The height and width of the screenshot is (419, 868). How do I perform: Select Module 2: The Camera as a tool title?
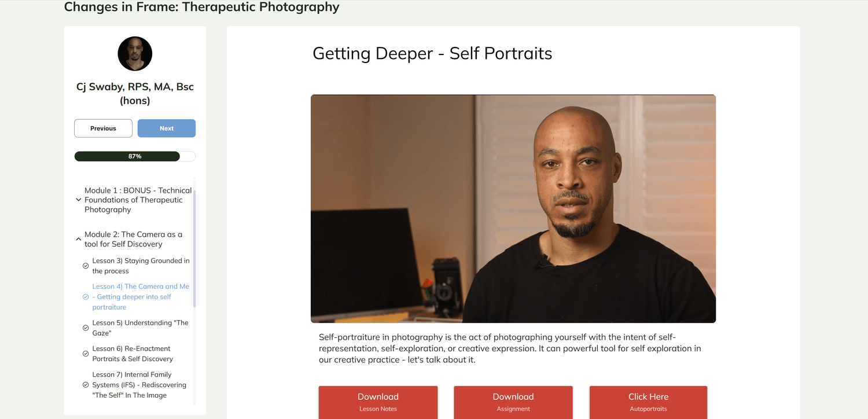click(134, 239)
